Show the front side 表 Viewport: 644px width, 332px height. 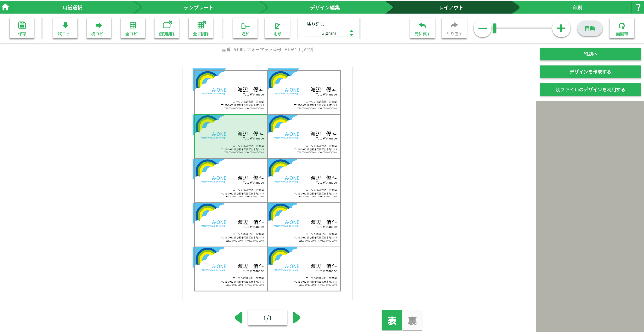coord(392,321)
